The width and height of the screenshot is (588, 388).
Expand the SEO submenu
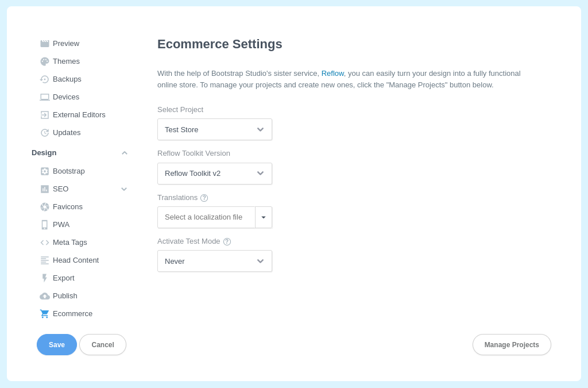(124, 189)
